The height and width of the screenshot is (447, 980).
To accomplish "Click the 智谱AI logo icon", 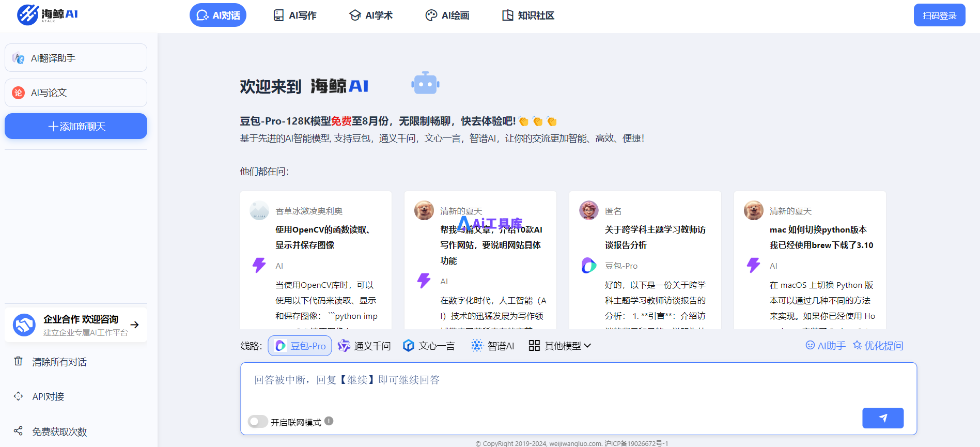I will (x=477, y=346).
